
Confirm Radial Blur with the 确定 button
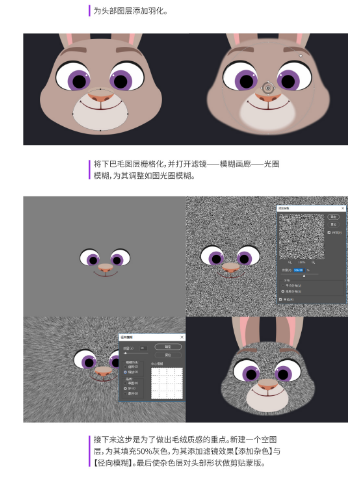point(168,347)
